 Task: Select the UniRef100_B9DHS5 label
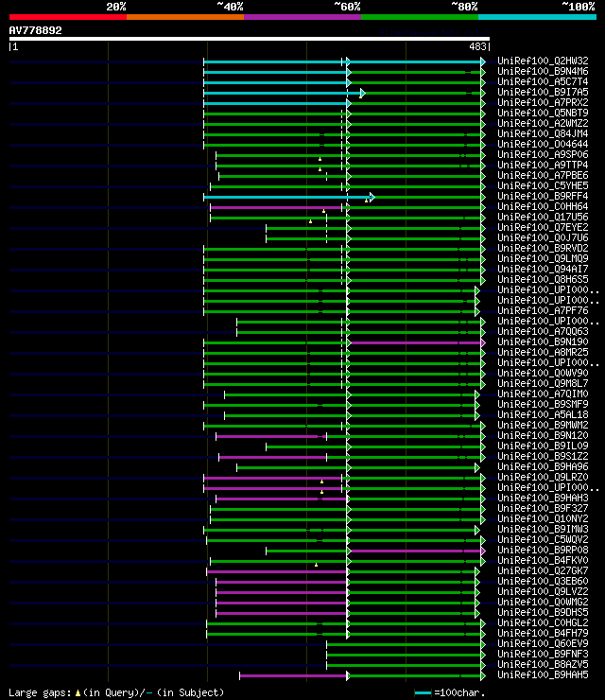pos(543,613)
